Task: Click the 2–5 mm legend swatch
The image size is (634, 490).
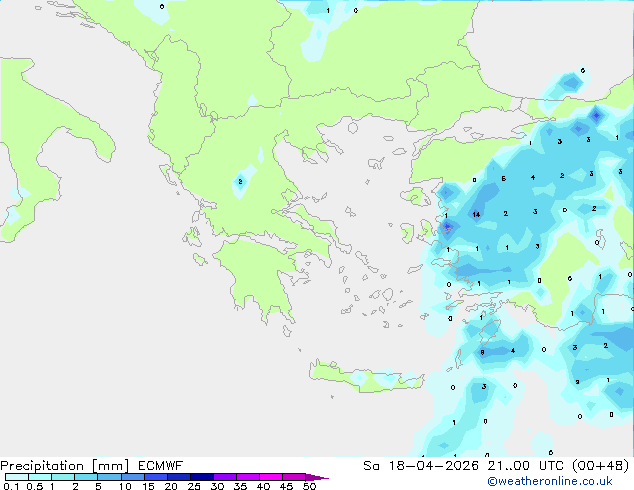Action: (x=86, y=477)
